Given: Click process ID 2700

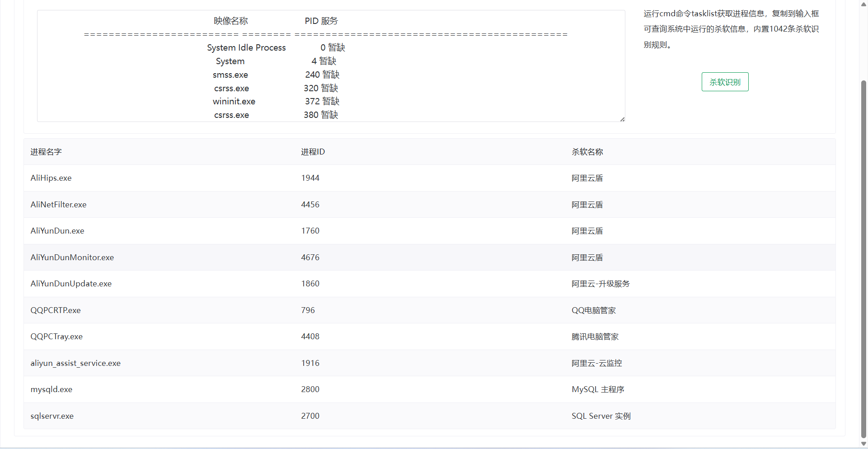Looking at the screenshot, I should point(310,416).
